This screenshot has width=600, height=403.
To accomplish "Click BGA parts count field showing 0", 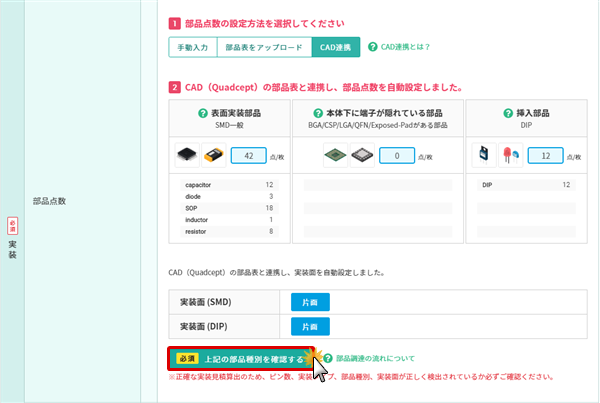I will coord(397,155).
